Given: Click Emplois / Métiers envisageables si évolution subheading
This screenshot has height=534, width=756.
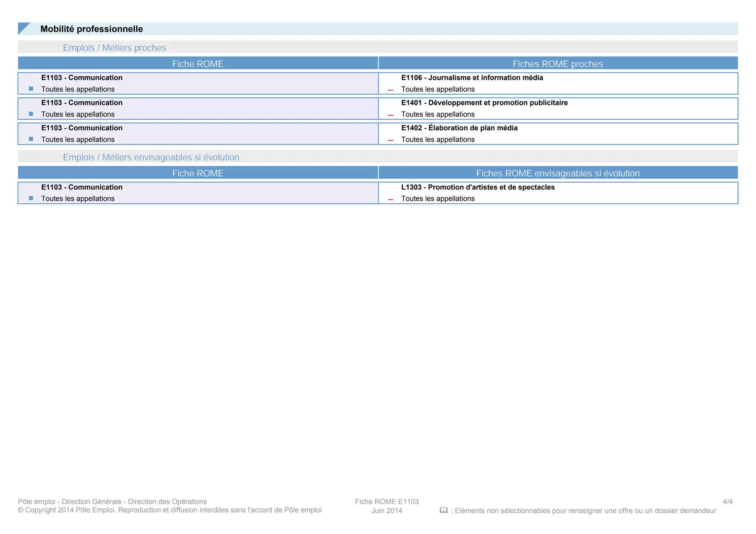Looking at the screenshot, I should click(151, 157).
